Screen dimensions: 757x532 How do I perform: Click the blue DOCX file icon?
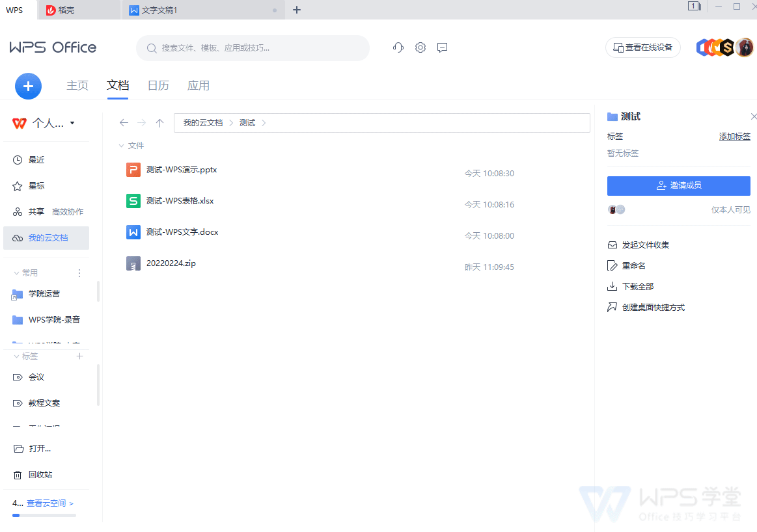click(x=133, y=232)
